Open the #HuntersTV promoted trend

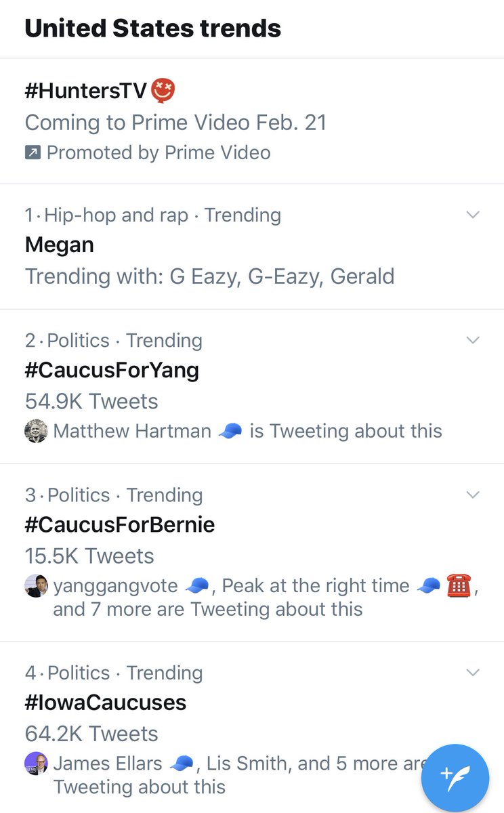click(85, 91)
